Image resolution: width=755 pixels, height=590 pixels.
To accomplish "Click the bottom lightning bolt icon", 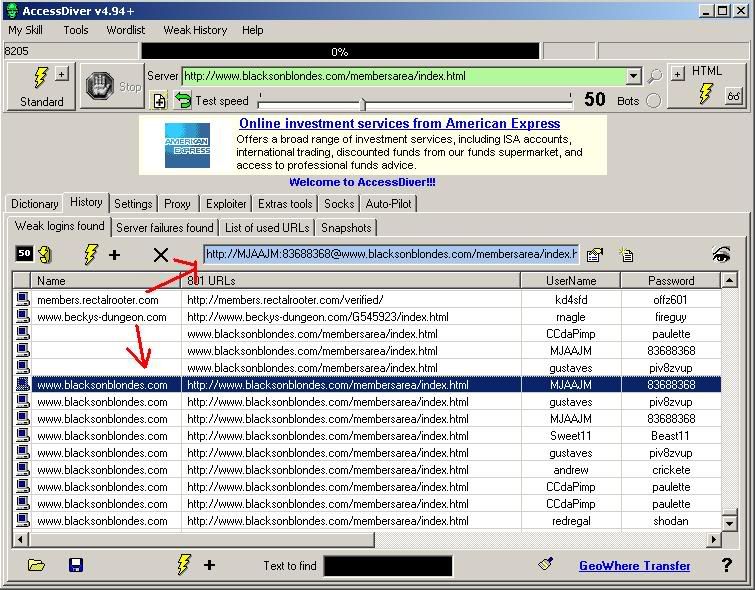I will [184, 564].
